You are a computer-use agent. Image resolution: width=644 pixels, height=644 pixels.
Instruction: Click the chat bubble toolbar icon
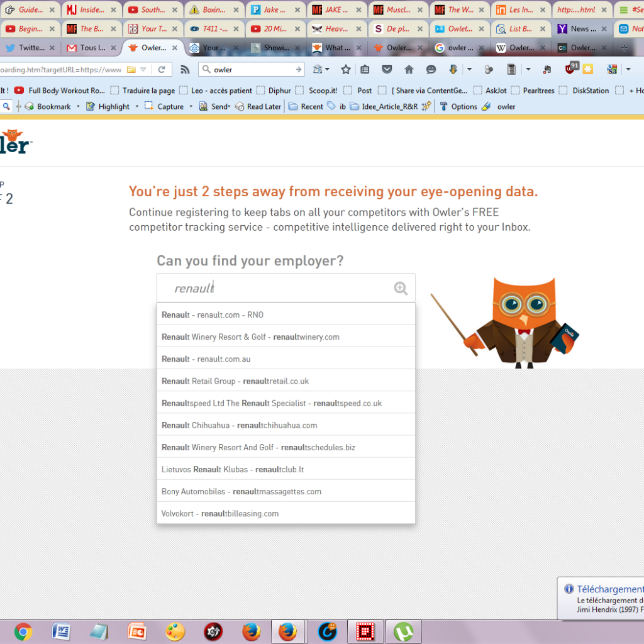[430, 69]
